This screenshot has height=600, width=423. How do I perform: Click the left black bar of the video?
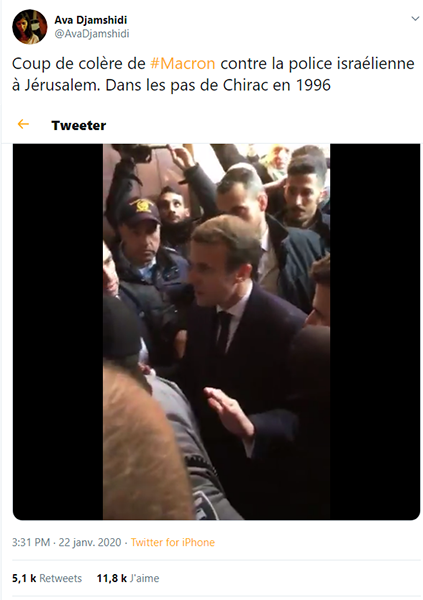pos(58,332)
